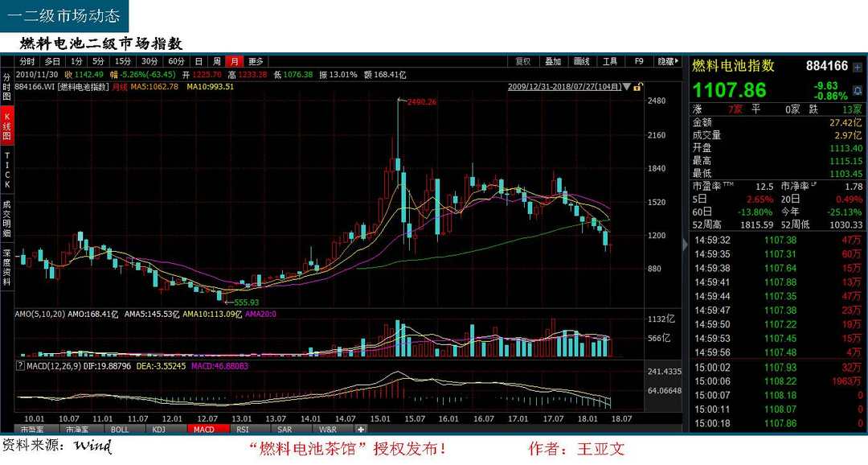Click the 60日 -13.80% value

[755, 212]
